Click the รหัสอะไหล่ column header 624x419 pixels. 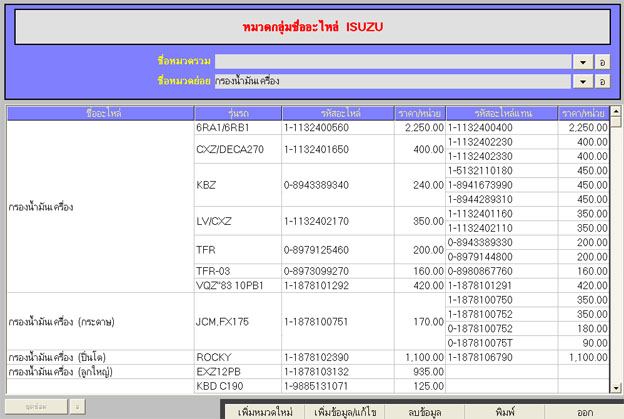tap(338, 113)
